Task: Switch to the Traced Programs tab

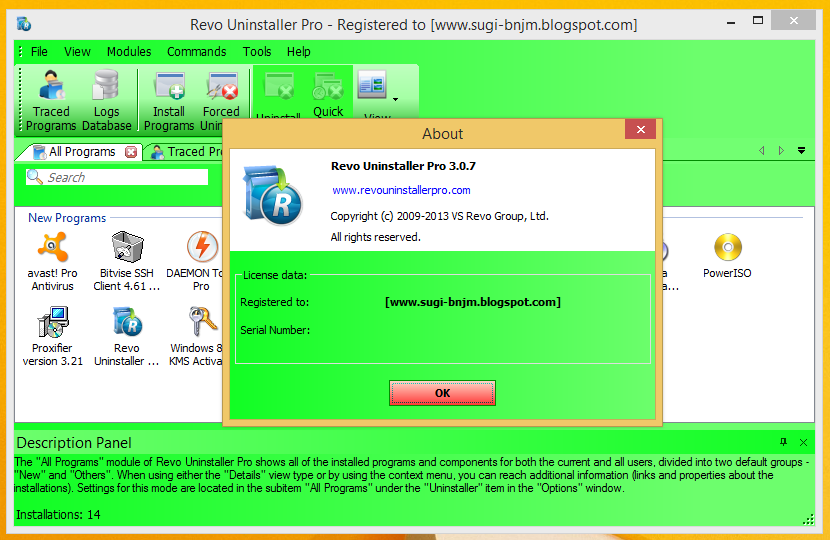Action: coord(187,152)
